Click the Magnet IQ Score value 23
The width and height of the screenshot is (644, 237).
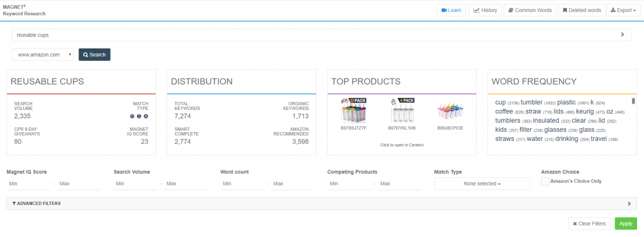(145, 141)
